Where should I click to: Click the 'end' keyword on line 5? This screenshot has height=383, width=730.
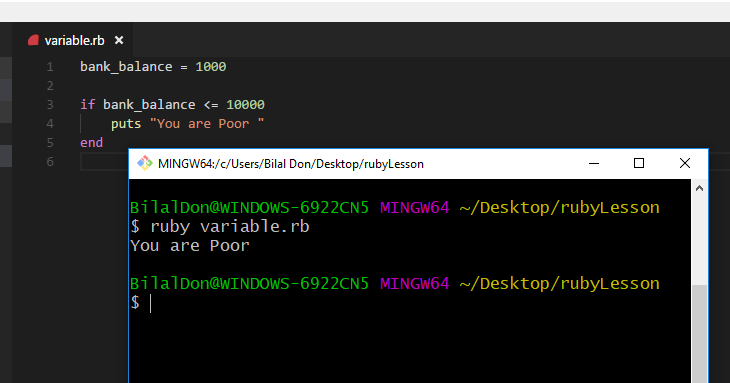91,143
